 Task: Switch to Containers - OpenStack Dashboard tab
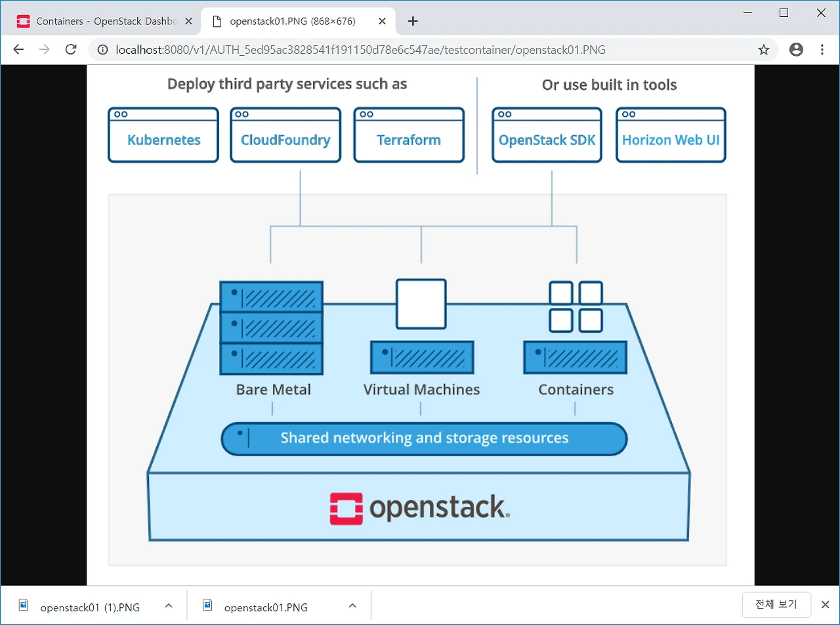(101, 21)
